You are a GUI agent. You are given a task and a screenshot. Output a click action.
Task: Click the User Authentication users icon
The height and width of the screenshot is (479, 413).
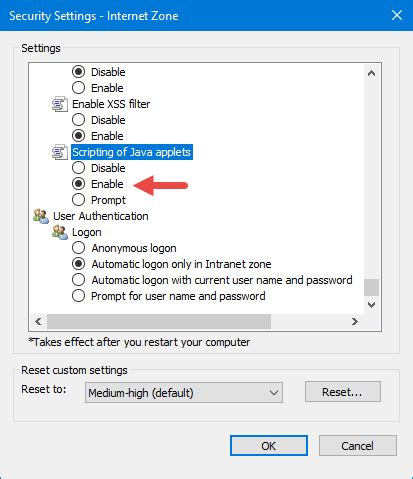[41, 216]
